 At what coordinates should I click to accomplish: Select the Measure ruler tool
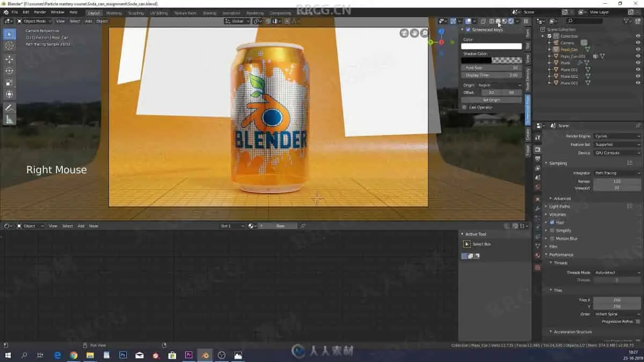[x=9, y=120]
